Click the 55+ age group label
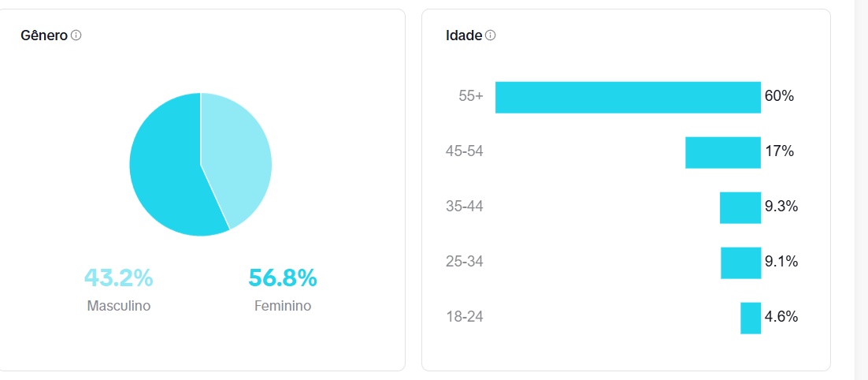This screenshot has width=868, height=380. pyautogui.click(x=471, y=96)
